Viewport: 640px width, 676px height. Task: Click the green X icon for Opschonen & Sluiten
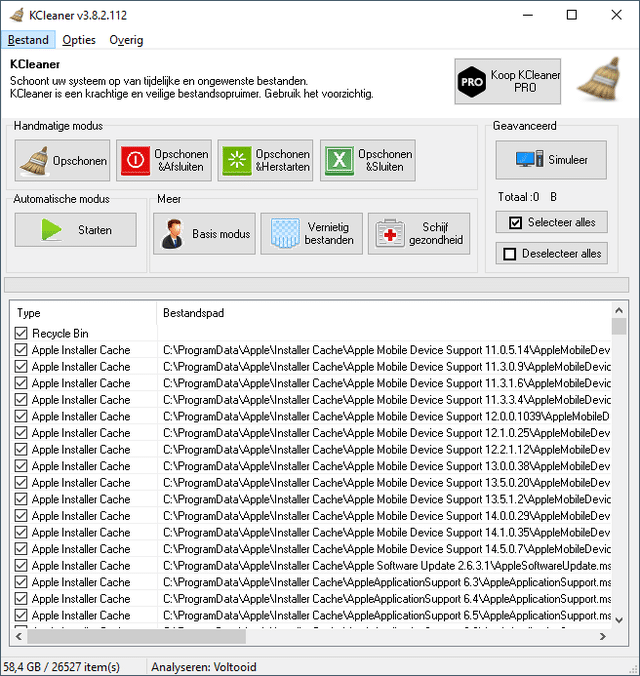(339, 160)
